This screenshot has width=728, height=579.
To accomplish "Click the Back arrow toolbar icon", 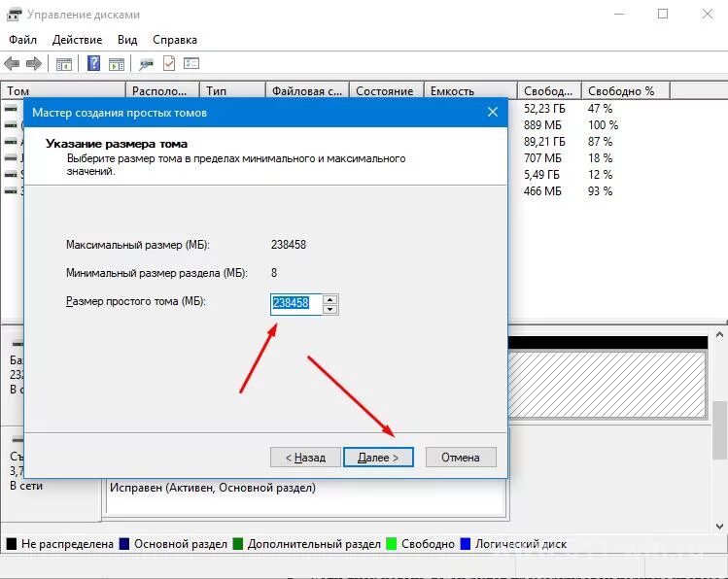I will tap(12, 63).
